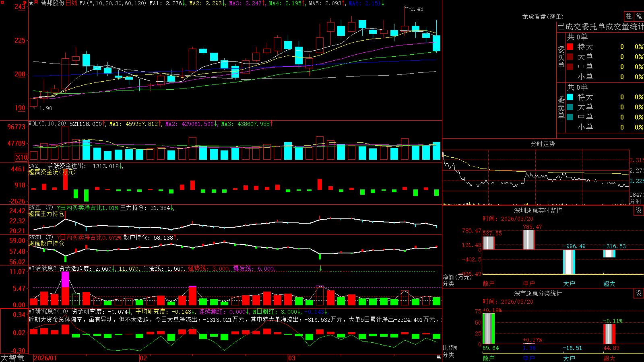
Task: Click the teal 中单 sell-order swatch
Action: pos(570,117)
